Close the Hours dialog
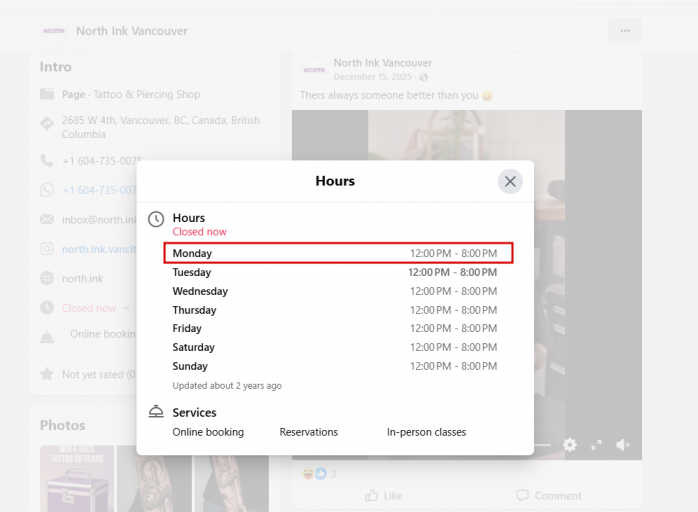The image size is (698, 512). coord(510,181)
